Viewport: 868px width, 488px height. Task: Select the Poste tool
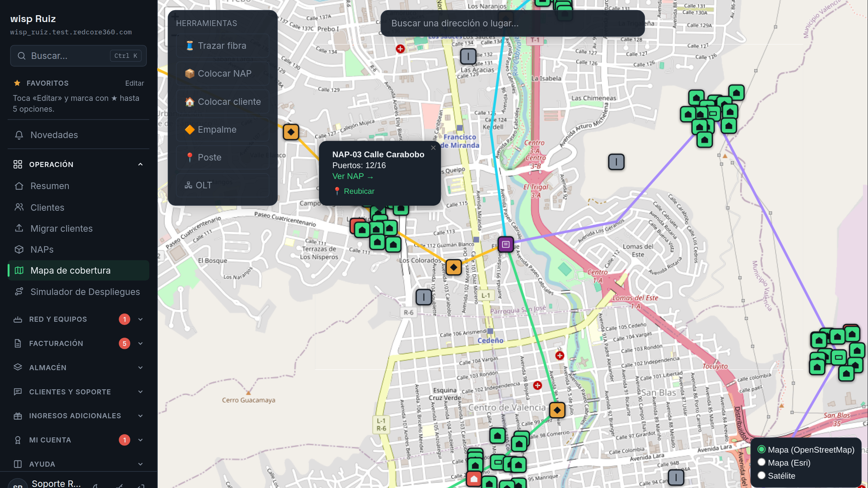(x=222, y=157)
